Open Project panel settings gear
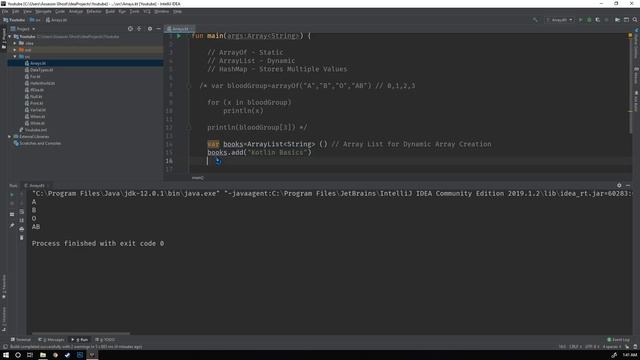 (x=150, y=29)
